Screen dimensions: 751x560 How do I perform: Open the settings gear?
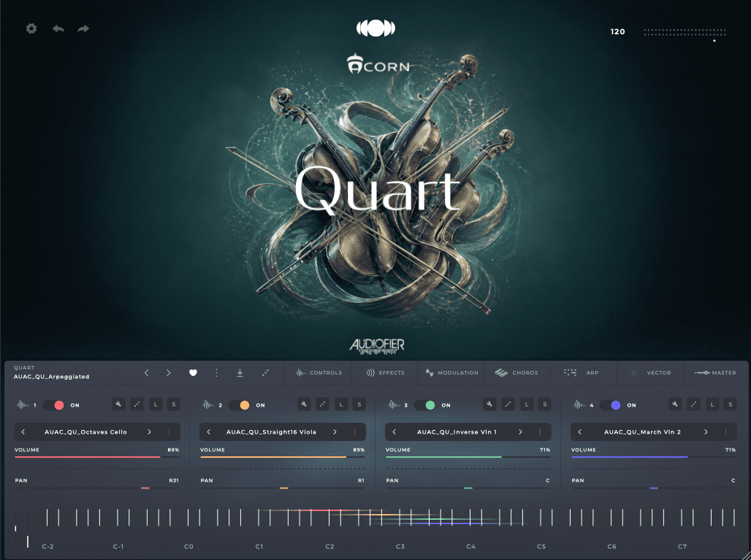(31, 28)
